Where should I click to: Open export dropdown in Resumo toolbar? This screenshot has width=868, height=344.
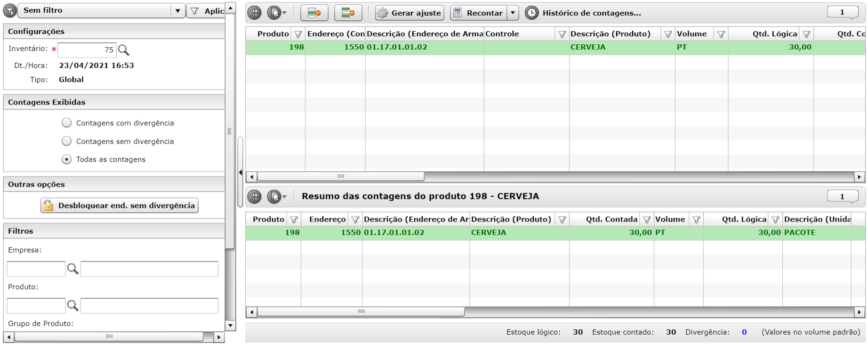(277, 197)
